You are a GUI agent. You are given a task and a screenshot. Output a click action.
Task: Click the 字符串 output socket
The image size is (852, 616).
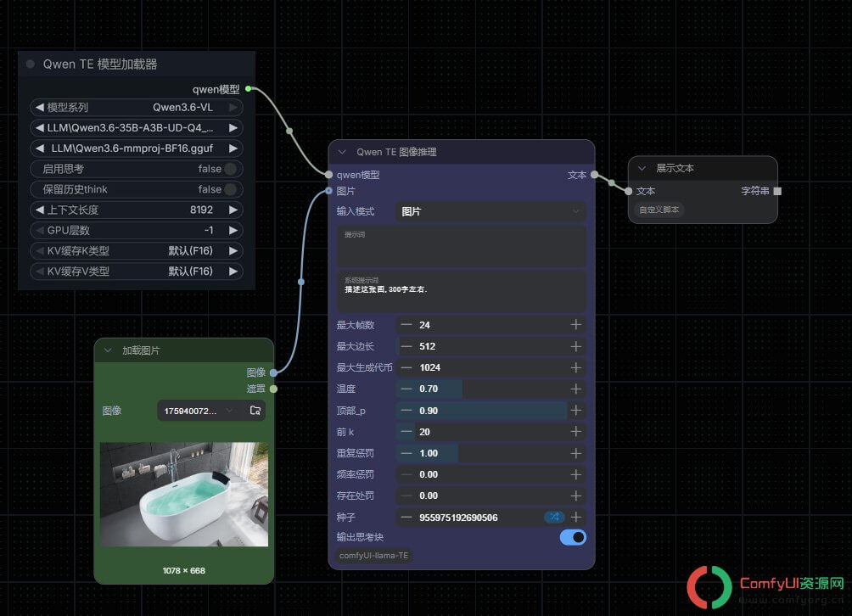pos(777,191)
